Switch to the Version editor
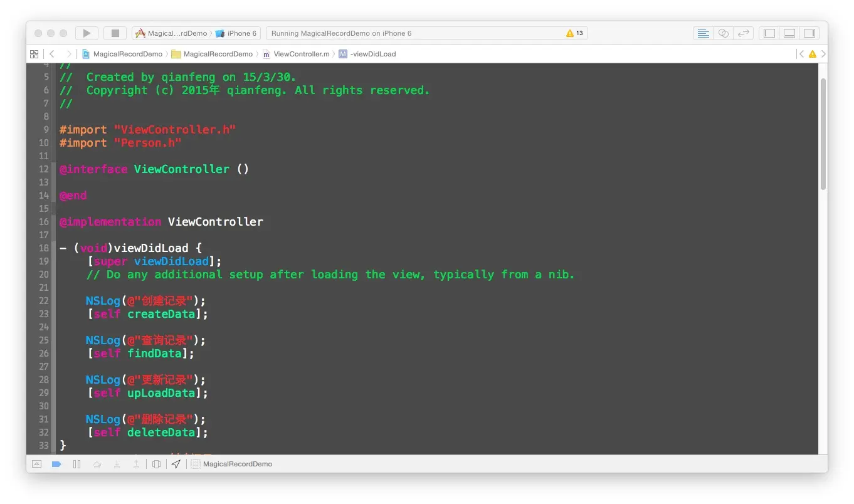Viewport: 854px width, 504px height. [744, 33]
